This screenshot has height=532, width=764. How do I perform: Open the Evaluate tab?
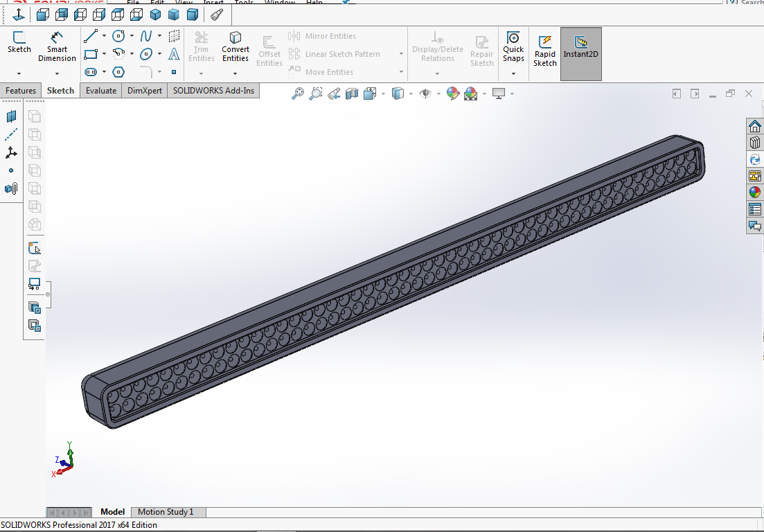[x=101, y=91]
